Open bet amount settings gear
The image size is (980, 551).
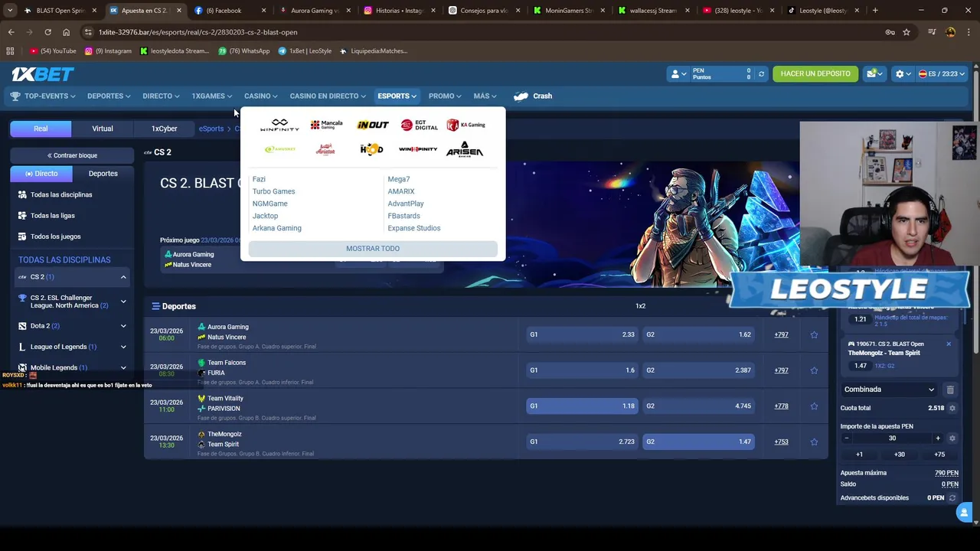click(x=952, y=439)
